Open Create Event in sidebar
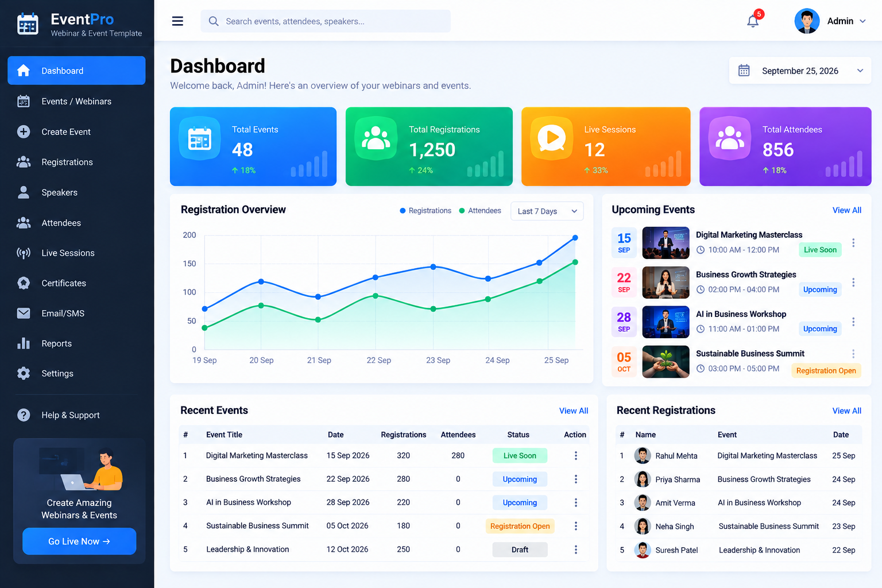This screenshot has width=882, height=588. coord(76,131)
